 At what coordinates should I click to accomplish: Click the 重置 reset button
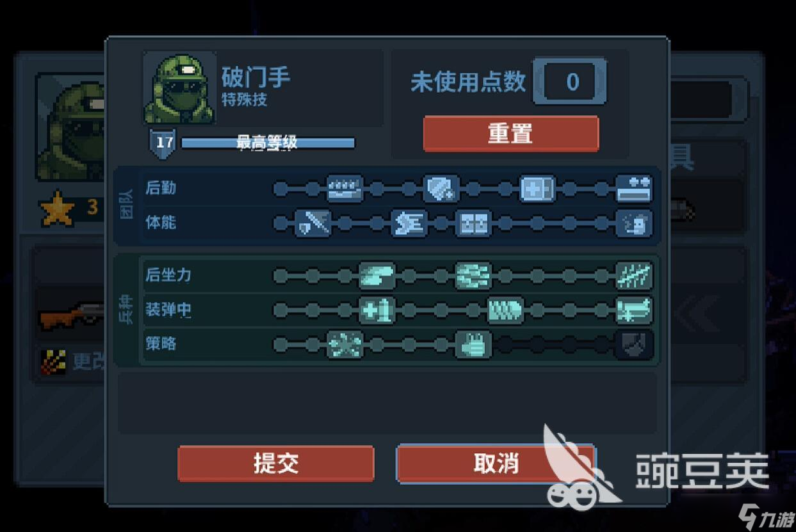click(511, 134)
